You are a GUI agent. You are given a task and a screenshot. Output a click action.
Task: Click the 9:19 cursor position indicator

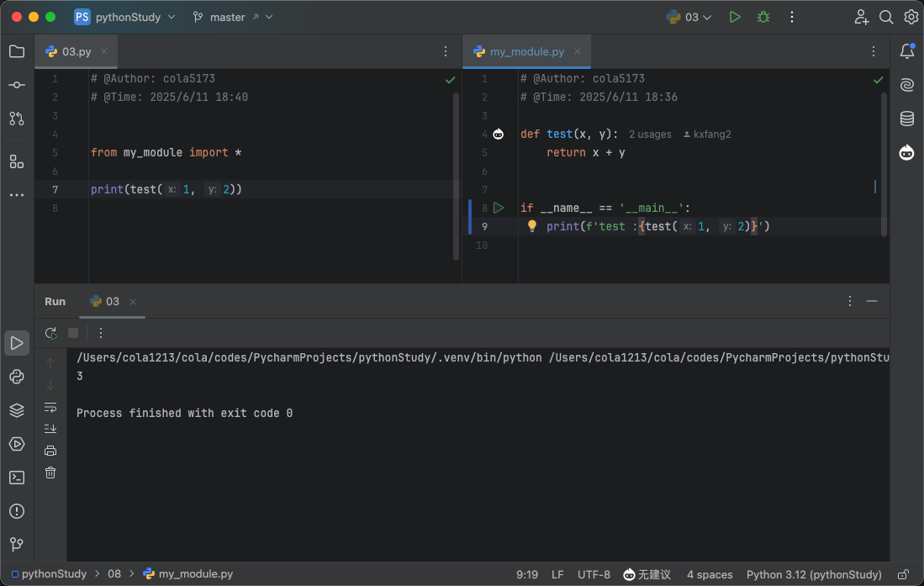[527, 574]
